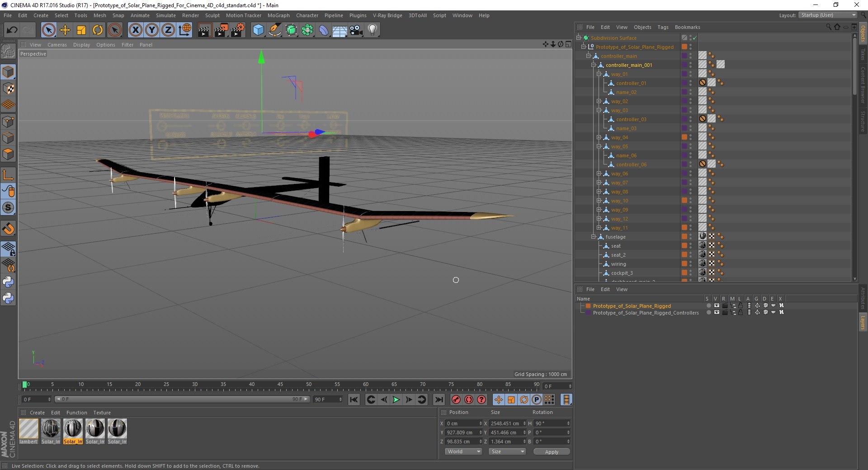Select the seat_2 object in tree

(618, 255)
